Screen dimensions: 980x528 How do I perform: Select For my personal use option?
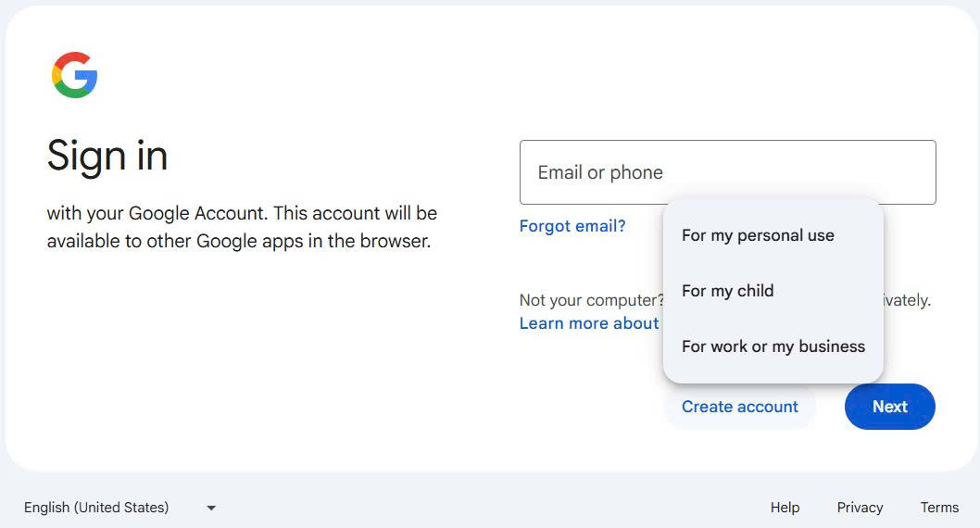pyautogui.click(x=758, y=235)
